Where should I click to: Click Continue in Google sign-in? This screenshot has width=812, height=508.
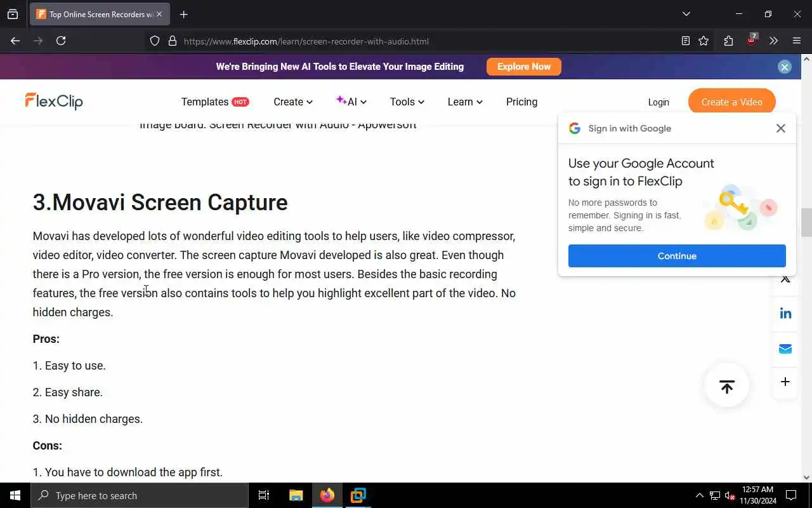(x=677, y=256)
